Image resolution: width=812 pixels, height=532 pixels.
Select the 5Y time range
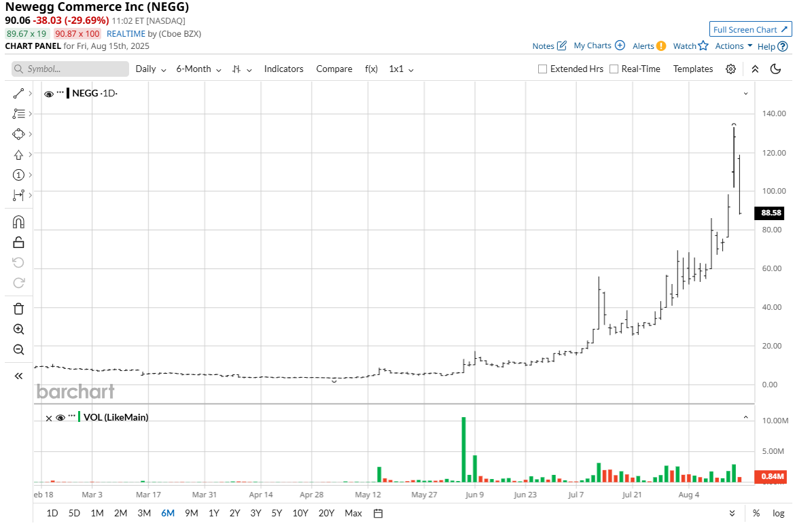277,514
